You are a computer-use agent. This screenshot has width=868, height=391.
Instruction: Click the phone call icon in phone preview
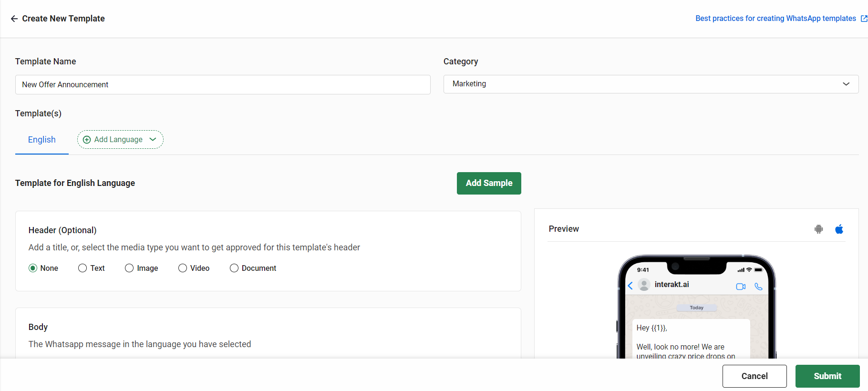759,287
